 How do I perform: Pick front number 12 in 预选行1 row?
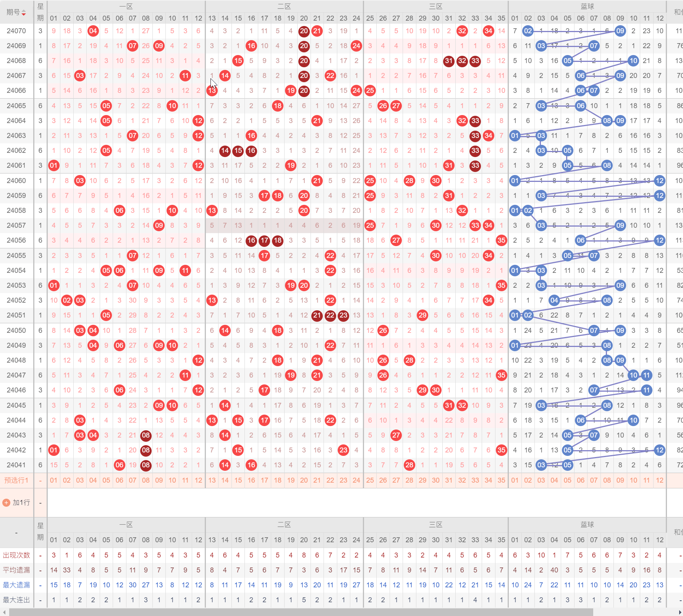(198, 480)
